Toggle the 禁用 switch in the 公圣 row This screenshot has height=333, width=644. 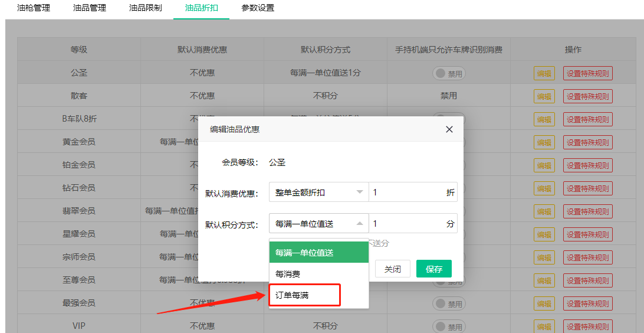click(x=448, y=74)
